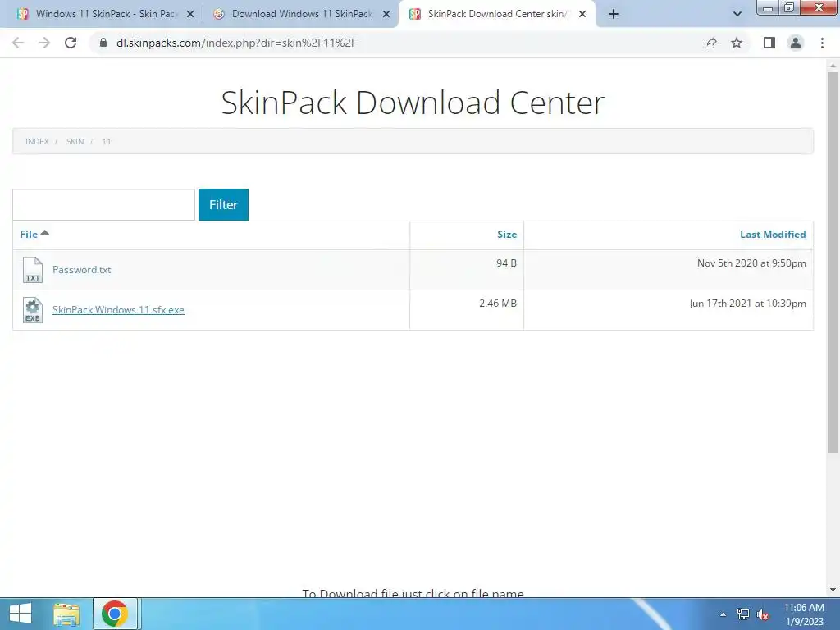840x630 pixels.
Task: Click the Chrome taskbar icon
Action: coord(115,614)
